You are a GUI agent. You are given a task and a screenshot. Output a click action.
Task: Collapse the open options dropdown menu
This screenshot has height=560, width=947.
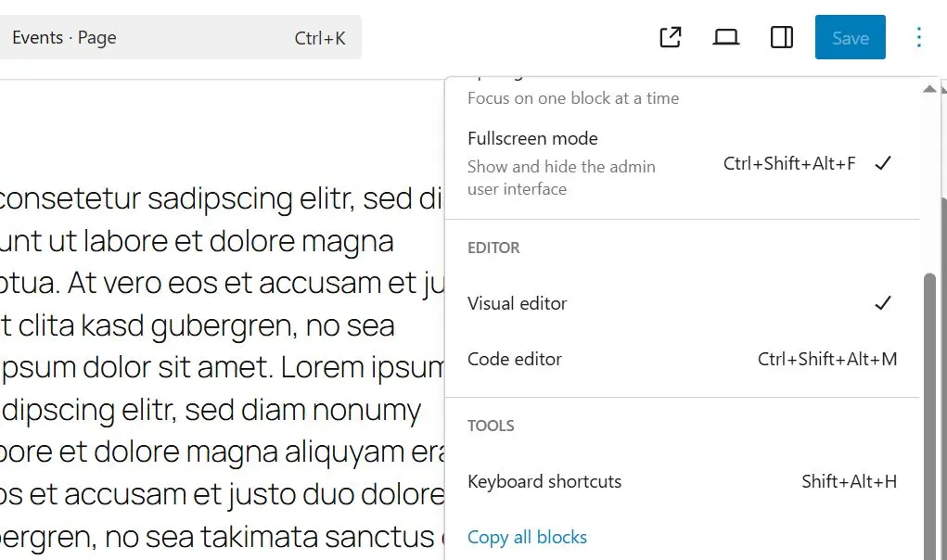[x=919, y=37]
